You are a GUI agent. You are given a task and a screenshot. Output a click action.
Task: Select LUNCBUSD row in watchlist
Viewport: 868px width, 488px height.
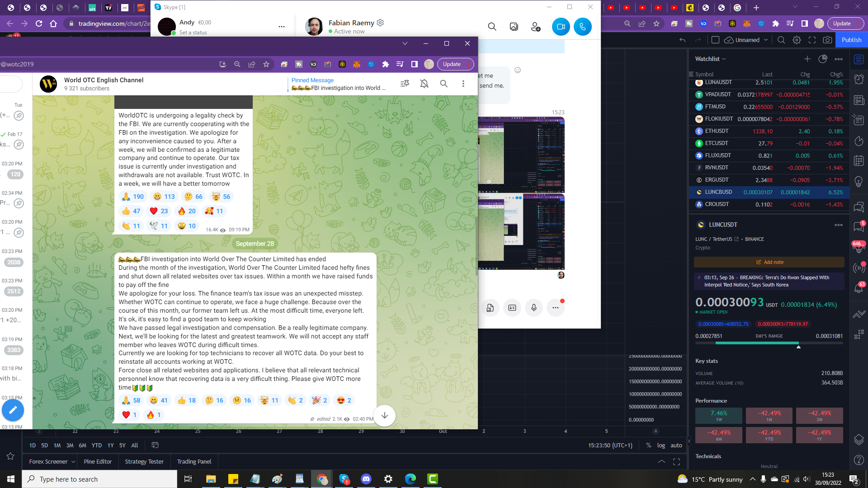769,192
